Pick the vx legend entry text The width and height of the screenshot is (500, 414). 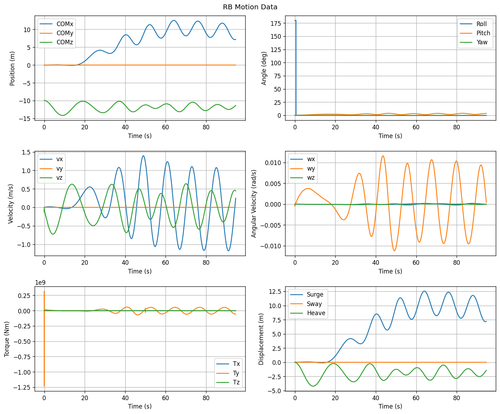click(60, 159)
